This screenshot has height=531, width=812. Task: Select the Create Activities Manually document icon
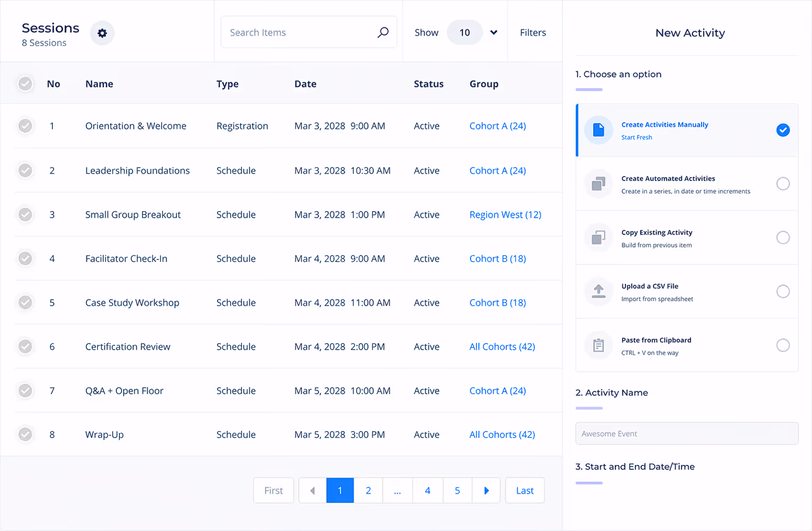[598, 130]
